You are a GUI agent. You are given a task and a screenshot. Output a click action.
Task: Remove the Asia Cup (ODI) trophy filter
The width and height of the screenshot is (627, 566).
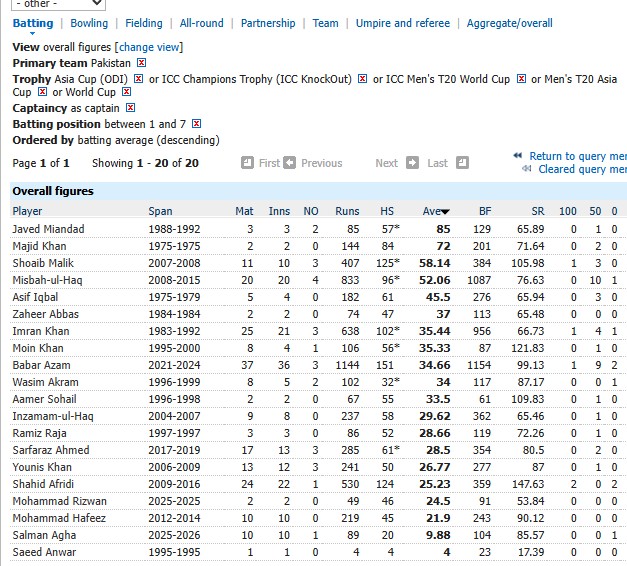coord(139,79)
